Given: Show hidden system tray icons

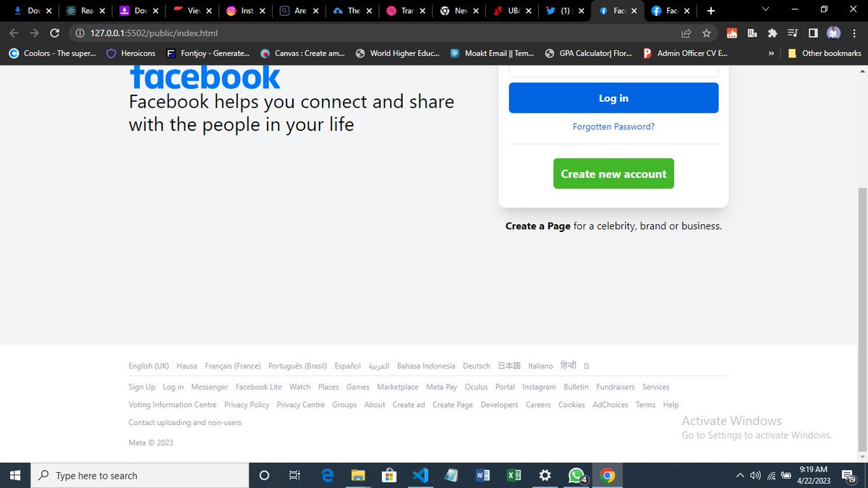Looking at the screenshot, I should (739, 475).
